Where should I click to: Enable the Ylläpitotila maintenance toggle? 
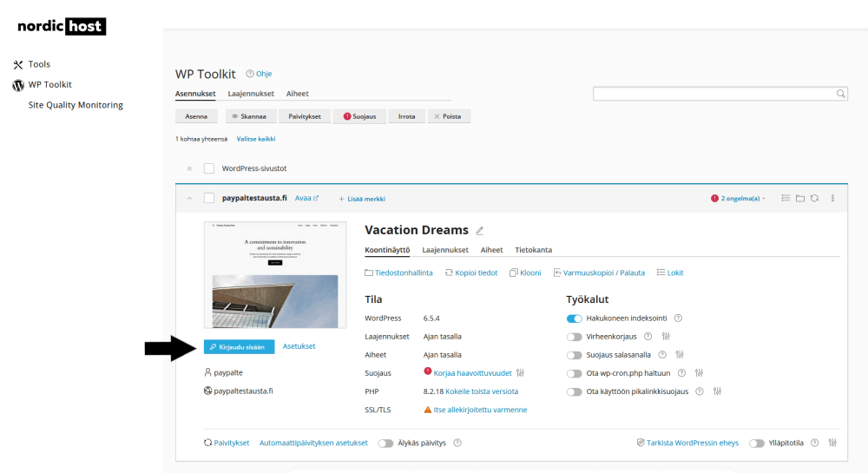pos(757,443)
